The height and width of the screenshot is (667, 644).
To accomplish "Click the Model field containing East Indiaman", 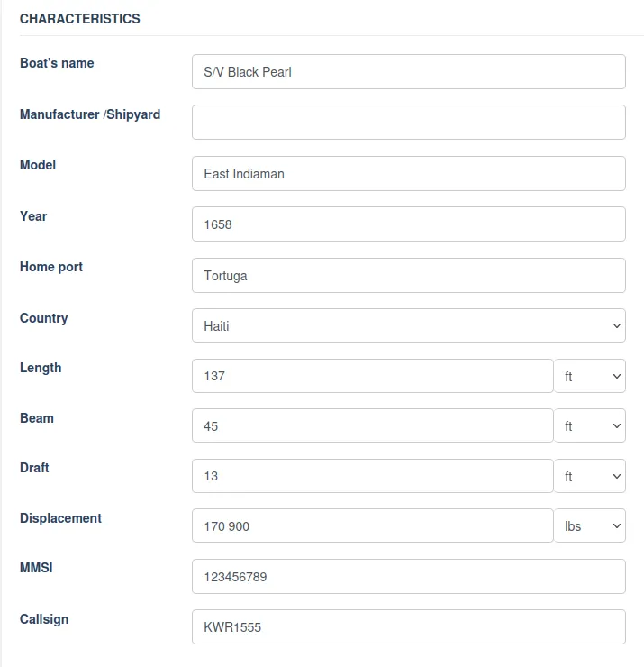I will point(409,174).
